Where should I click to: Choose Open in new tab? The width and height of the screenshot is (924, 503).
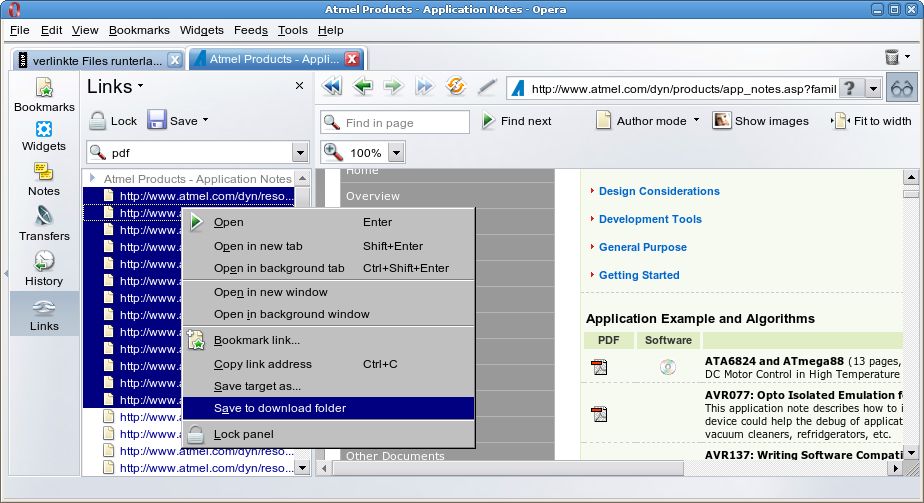click(329, 246)
